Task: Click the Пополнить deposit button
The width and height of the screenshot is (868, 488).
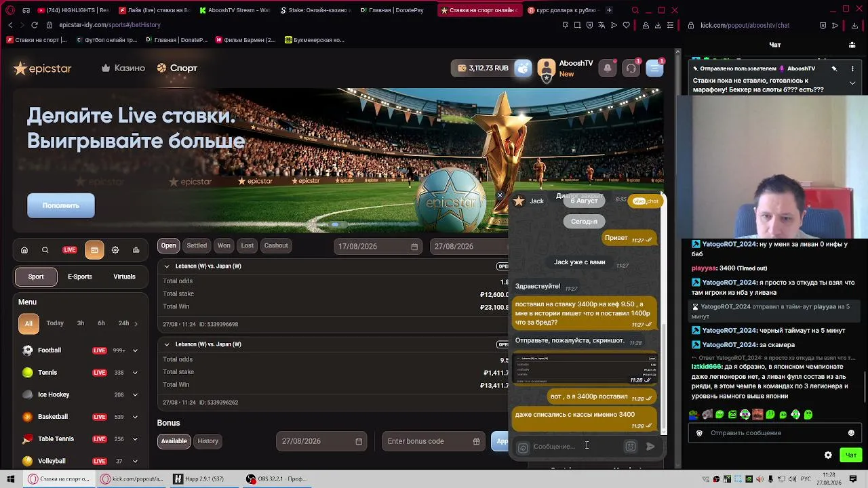Action: (61, 205)
